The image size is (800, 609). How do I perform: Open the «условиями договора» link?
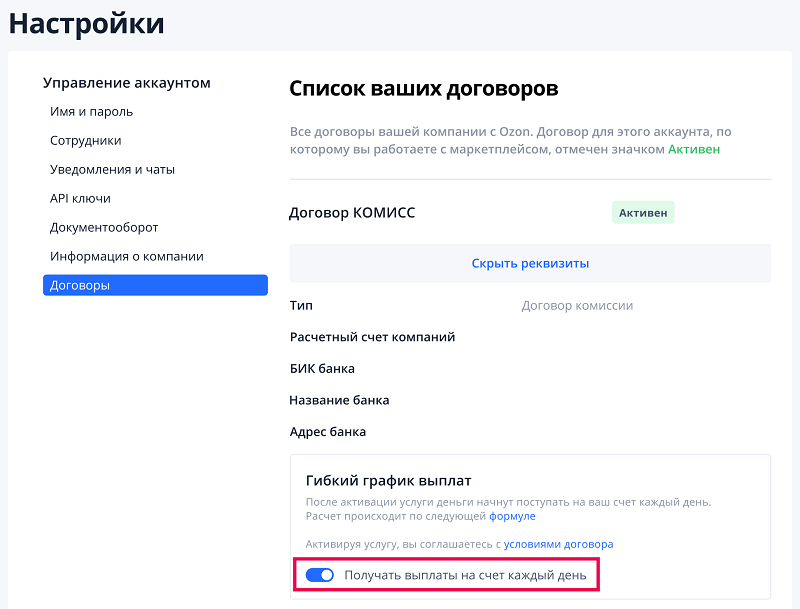(x=558, y=545)
